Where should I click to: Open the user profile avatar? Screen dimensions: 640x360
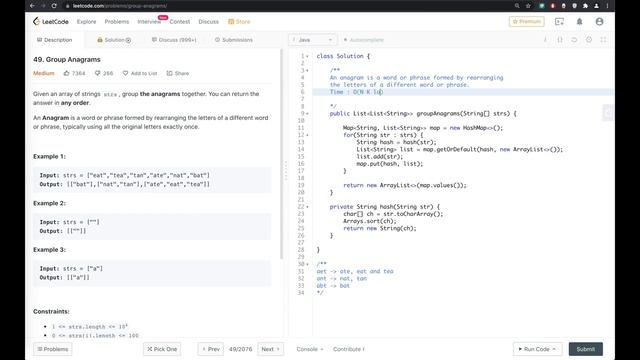pos(599,22)
